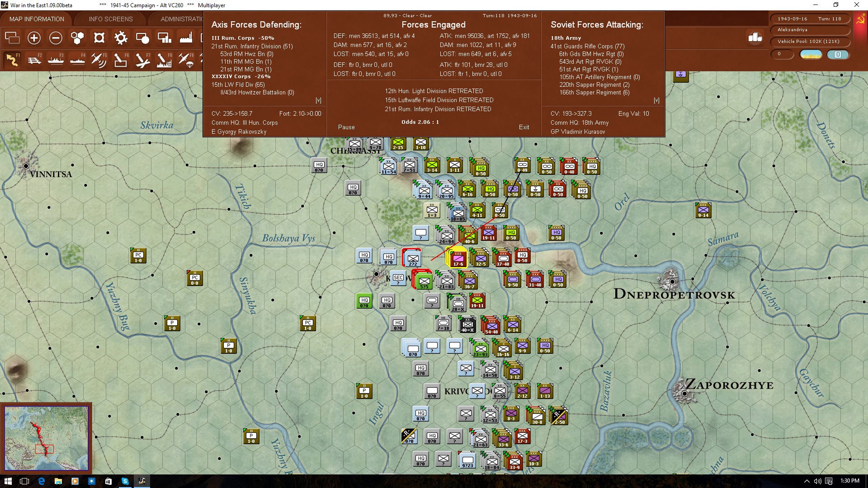Click the factory production icon
This screenshot has height=488, width=868.
tap(186, 38)
